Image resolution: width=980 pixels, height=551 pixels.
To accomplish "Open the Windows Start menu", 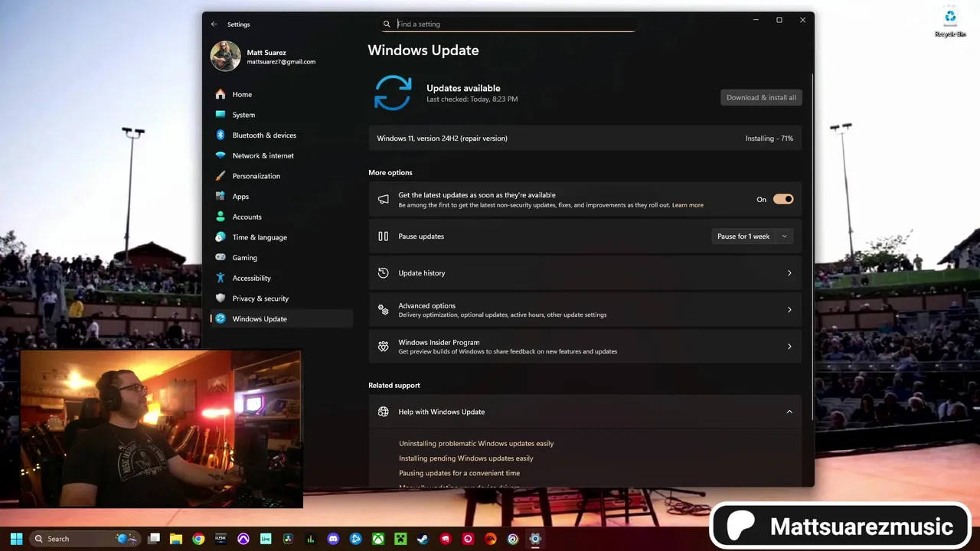I will tap(16, 539).
